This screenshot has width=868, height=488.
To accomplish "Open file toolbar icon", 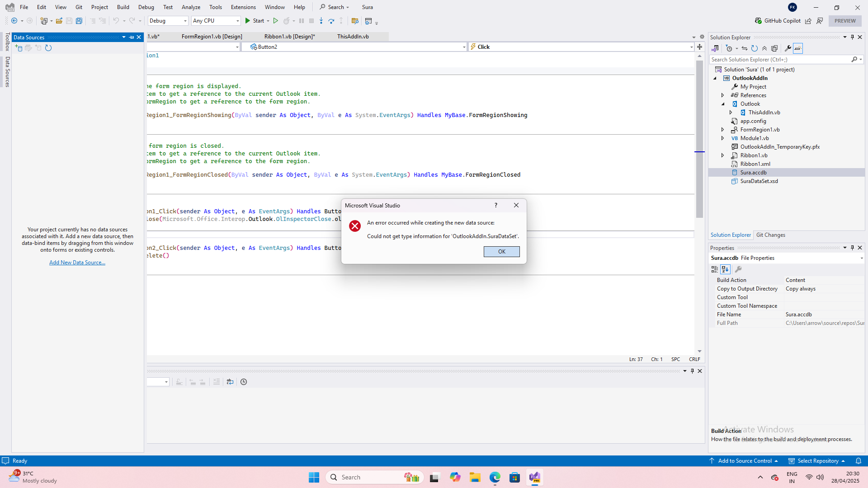I will point(59,21).
